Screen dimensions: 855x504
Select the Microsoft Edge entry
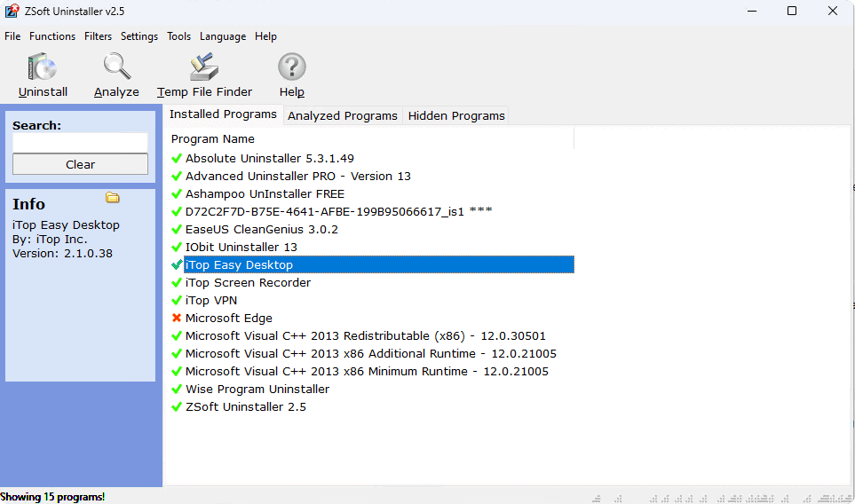pos(229,319)
